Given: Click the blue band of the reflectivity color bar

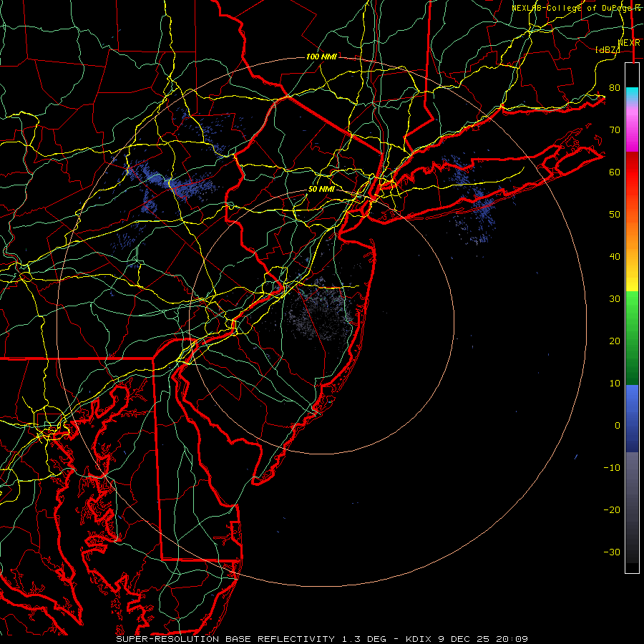Looking at the screenshot, I should 632,419.
